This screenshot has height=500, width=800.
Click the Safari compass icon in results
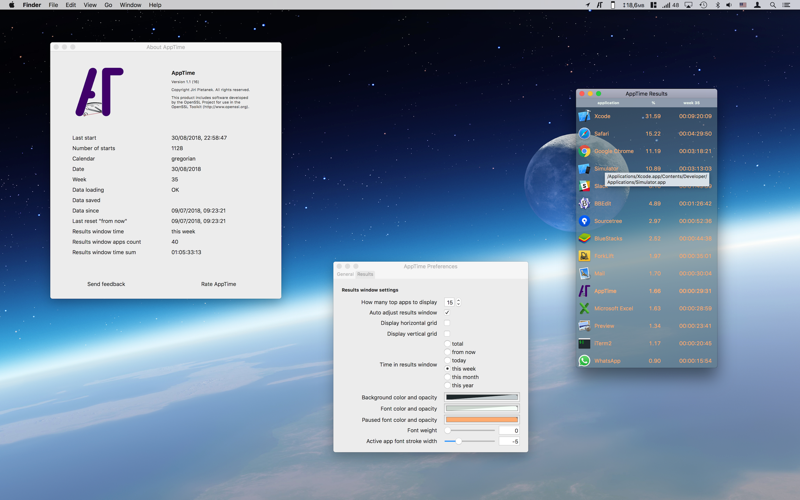[584, 134]
